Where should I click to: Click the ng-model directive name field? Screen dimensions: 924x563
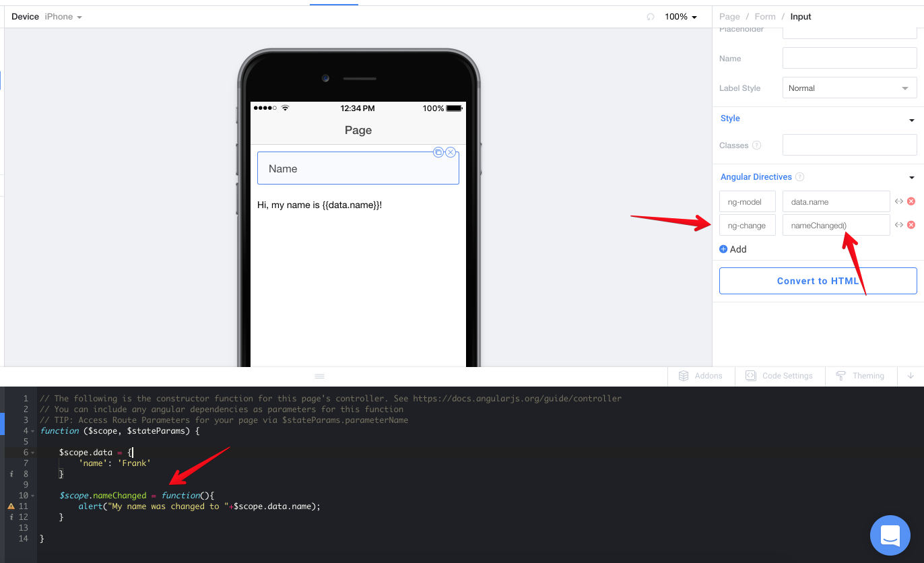tap(748, 201)
